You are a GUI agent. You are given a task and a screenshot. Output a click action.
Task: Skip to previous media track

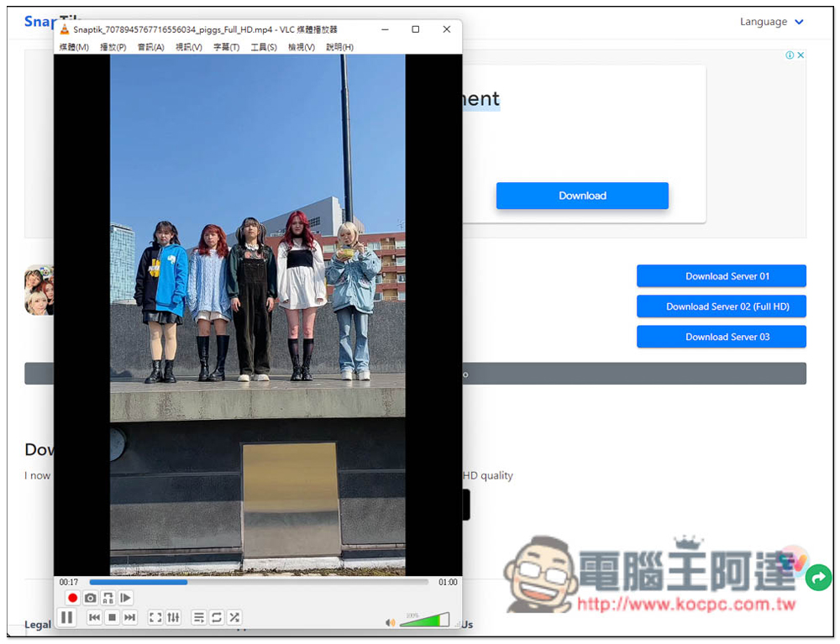[94, 618]
